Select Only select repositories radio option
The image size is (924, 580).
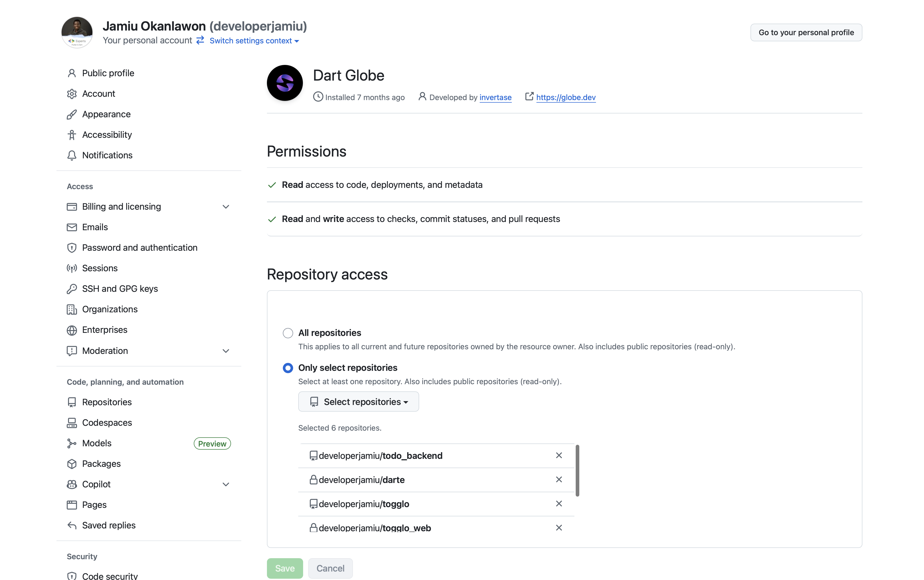(x=288, y=368)
